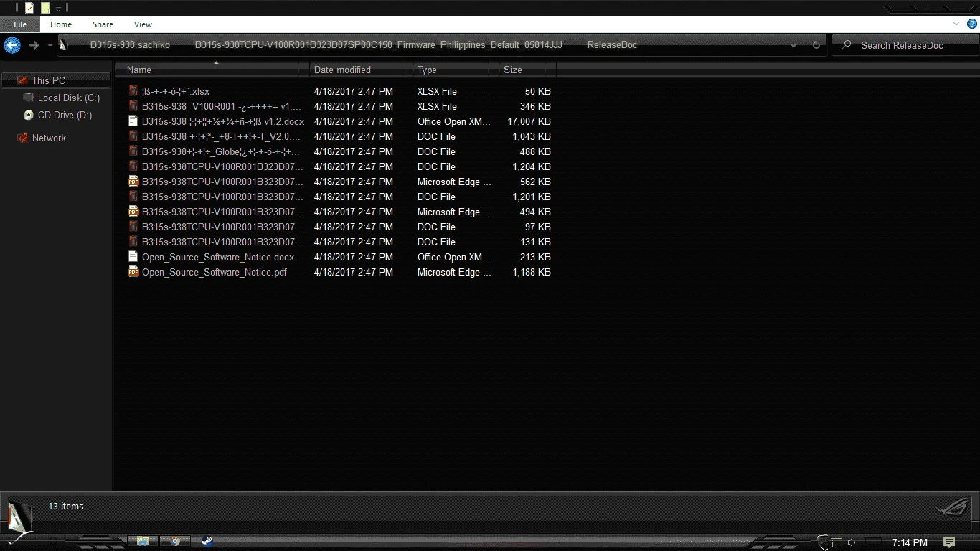The width and height of the screenshot is (980, 551).
Task: Click the Open_Source_Software_Notice.pdf file icon
Action: (x=133, y=272)
